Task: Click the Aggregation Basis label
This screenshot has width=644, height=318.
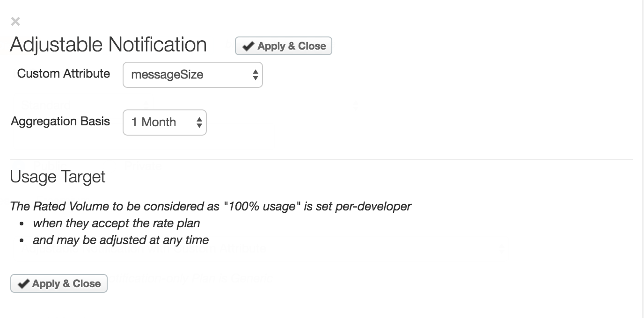Action: 60,122
